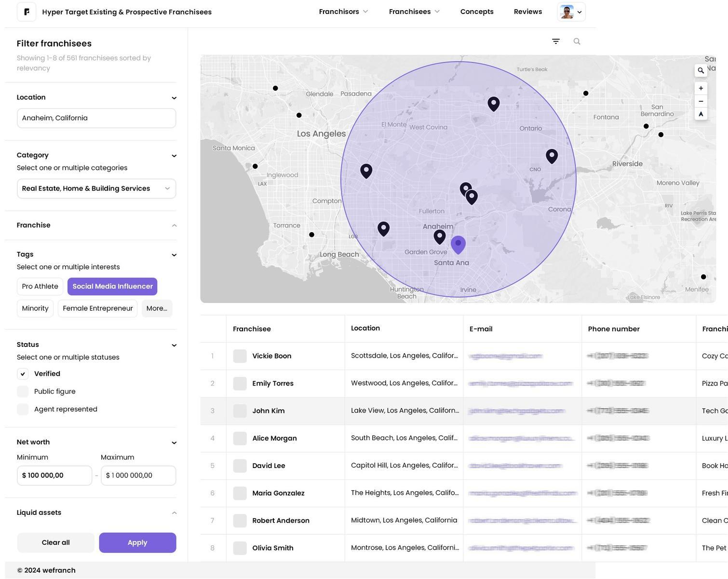Collapse the Category filter section
The width and height of the screenshot is (728, 579).
(174, 156)
